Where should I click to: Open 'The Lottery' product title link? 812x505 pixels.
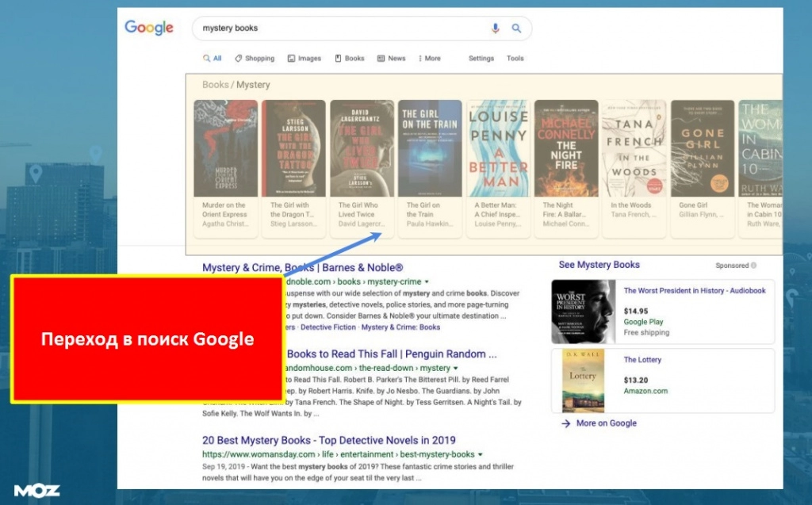click(x=642, y=359)
